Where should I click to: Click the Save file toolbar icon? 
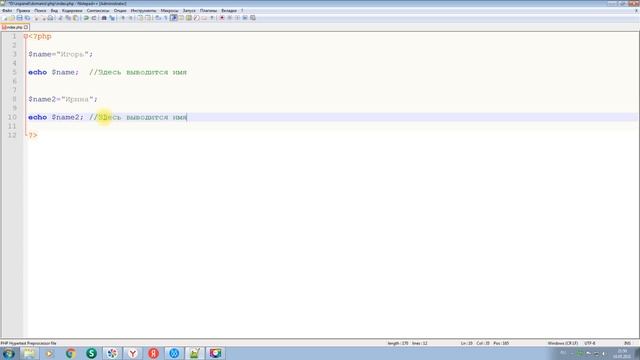(x=19, y=18)
